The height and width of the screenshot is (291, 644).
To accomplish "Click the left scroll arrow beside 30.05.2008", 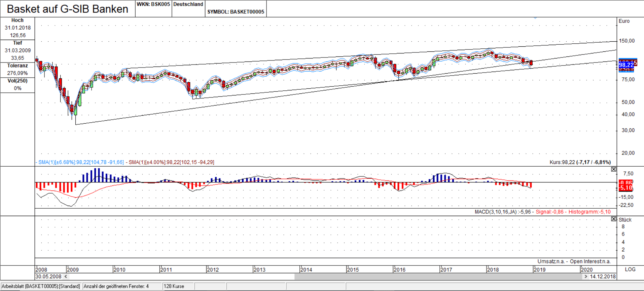I will click(66, 276).
